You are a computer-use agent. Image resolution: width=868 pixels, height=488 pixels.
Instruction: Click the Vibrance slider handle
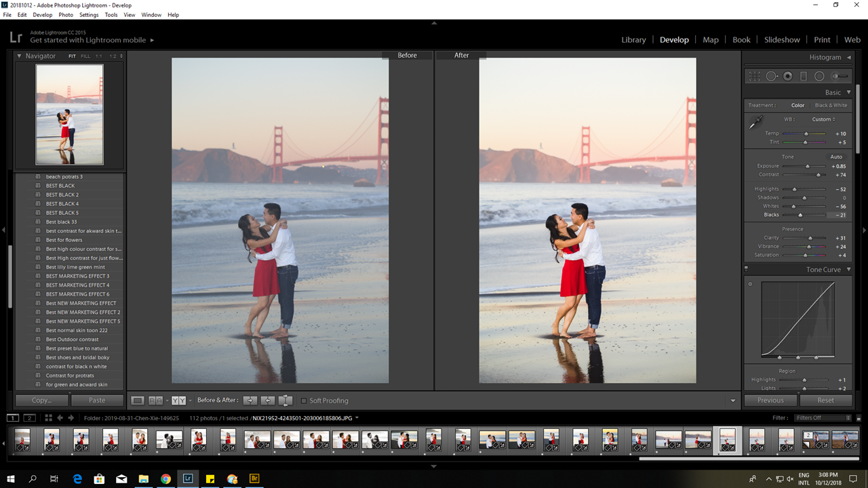click(x=809, y=247)
